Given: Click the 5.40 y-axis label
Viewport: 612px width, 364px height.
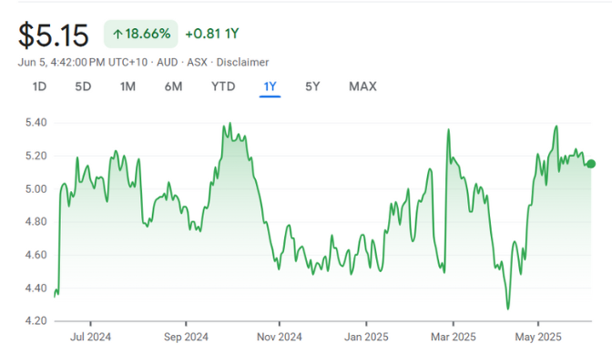Looking at the screenshot, I should tap(36, 123).
